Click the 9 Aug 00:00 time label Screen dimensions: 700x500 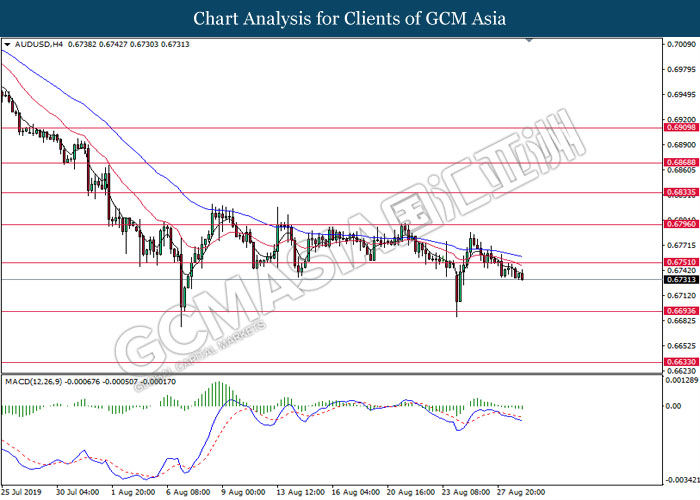click(243, 492)
